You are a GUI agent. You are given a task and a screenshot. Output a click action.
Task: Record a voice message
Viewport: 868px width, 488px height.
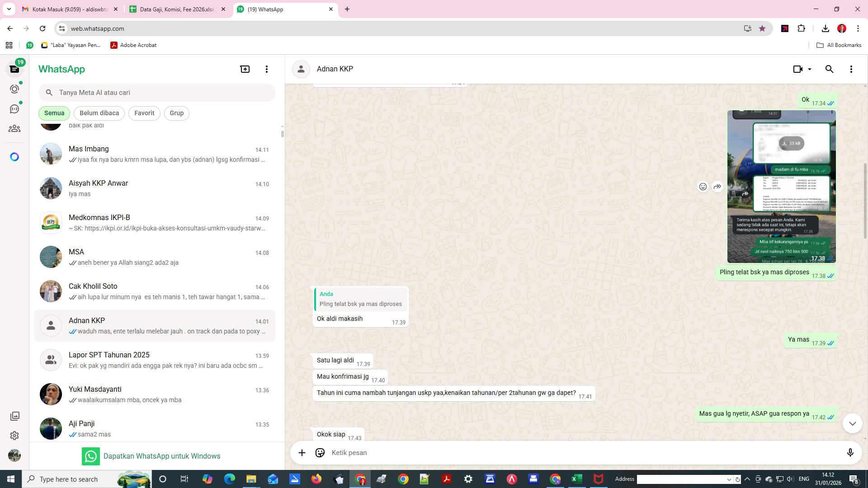[x=850, y=452]
